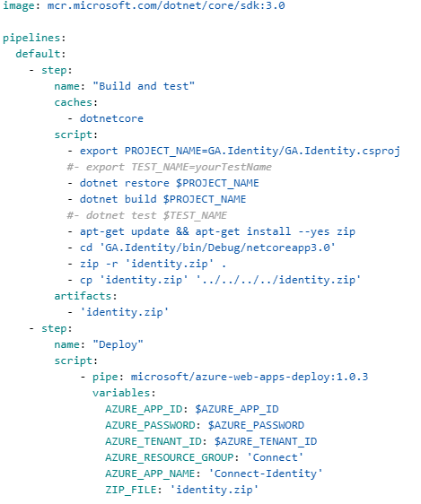This screenshot has width=421, height=504.
Task: Click the 'Connect-Identity' app name value
Action: pos(266,474)
